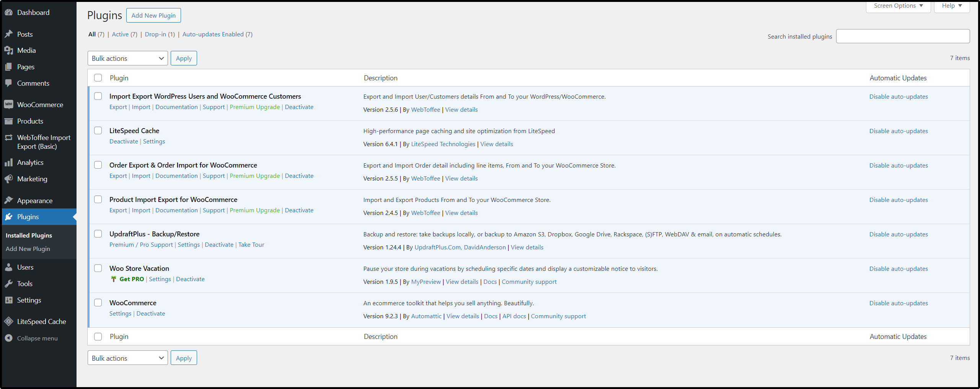Disable auto-updates for UpdraftPlus
The height and width of the screenshot is (389, 980).
point(898,234)
